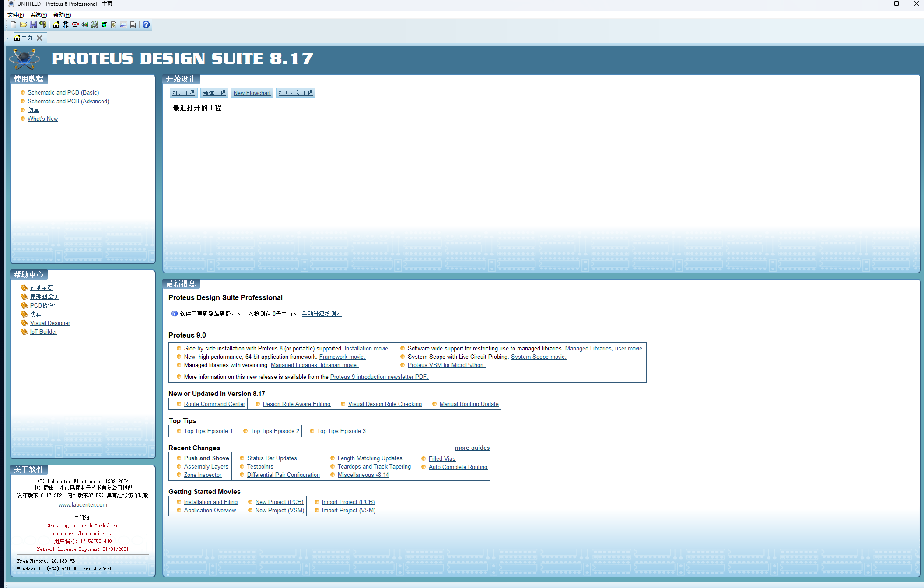Launch the 3D Visualizer toolbar icon
Screen dimensions: 924x588
click(85, 25)
